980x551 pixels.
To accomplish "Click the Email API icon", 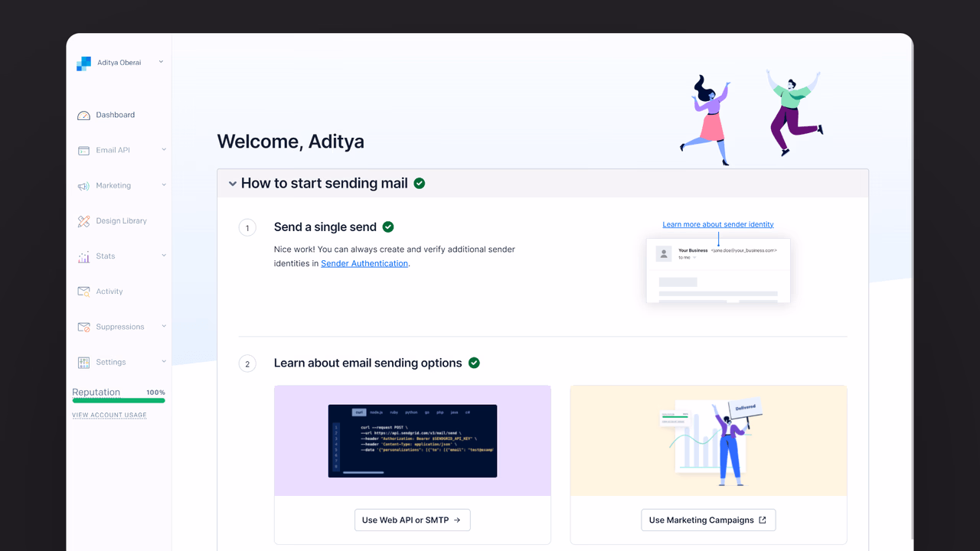I will click(x=83, y=151).
